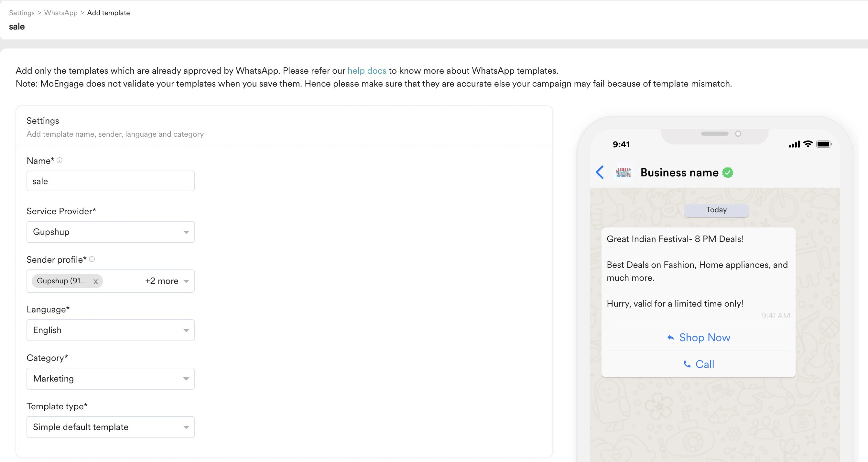
Task: Click into the Name input field
Action: [111, 181]
